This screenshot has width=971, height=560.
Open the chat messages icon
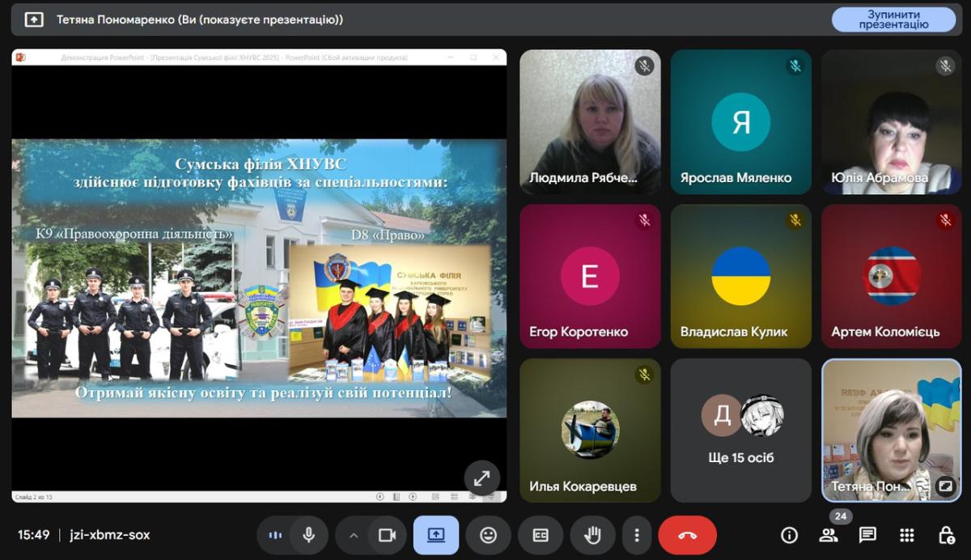tap(867, 535)
